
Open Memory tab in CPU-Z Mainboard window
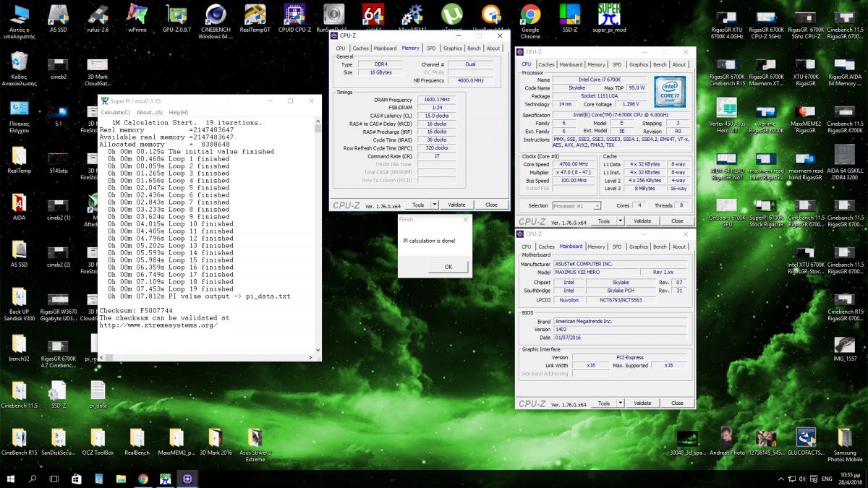595,247
